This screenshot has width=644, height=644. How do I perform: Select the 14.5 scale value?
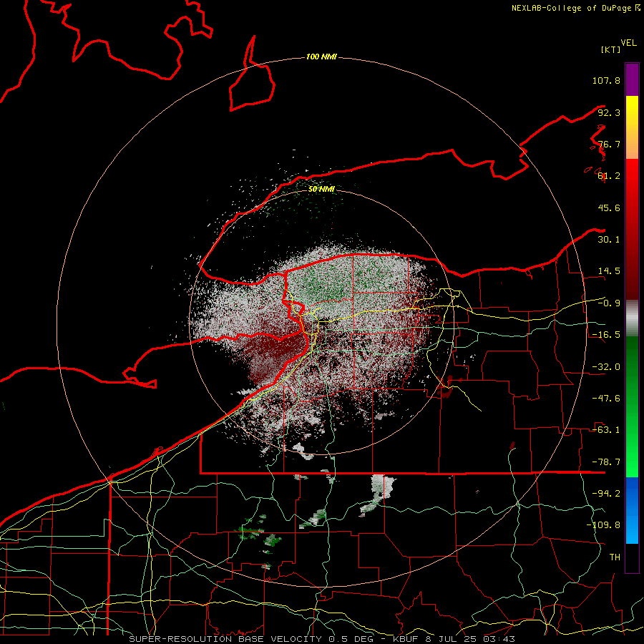pyautogui.click(x=609, y=271)
